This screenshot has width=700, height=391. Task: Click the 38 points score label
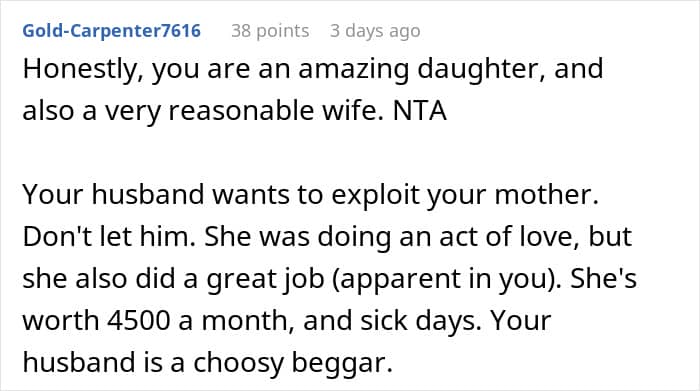pos(270,31)
